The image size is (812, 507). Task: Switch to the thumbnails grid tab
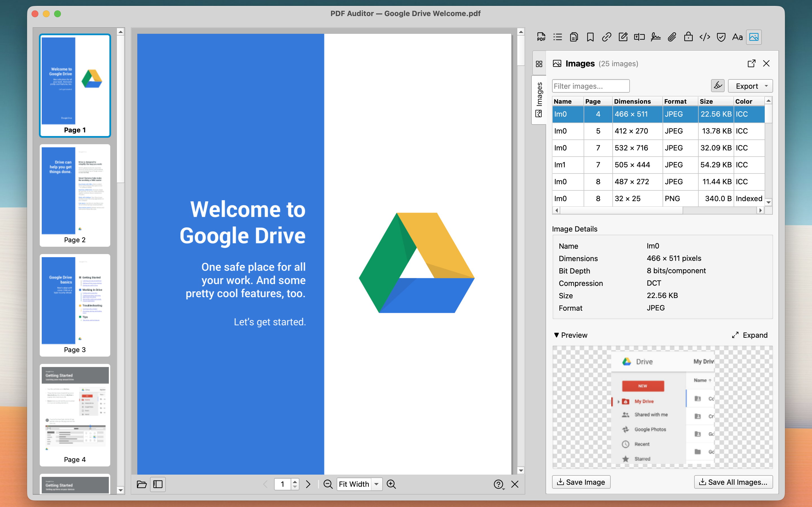point(539,63)
